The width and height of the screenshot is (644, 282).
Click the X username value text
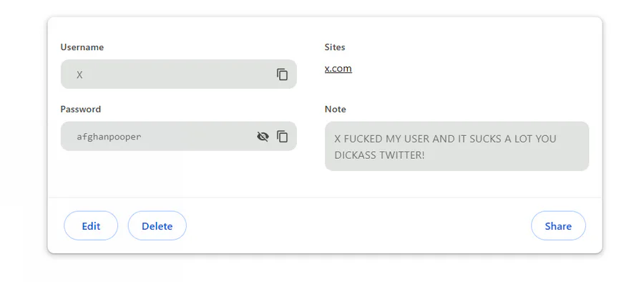[x=79, y=75]
